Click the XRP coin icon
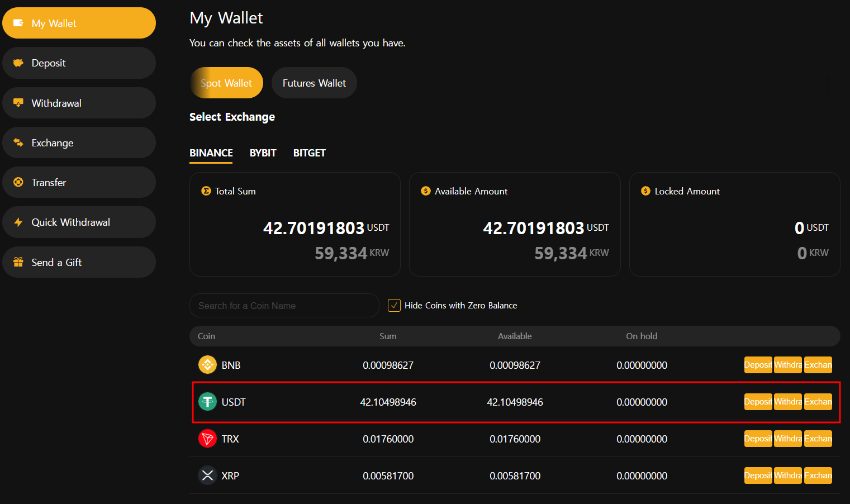 [207, 476]
